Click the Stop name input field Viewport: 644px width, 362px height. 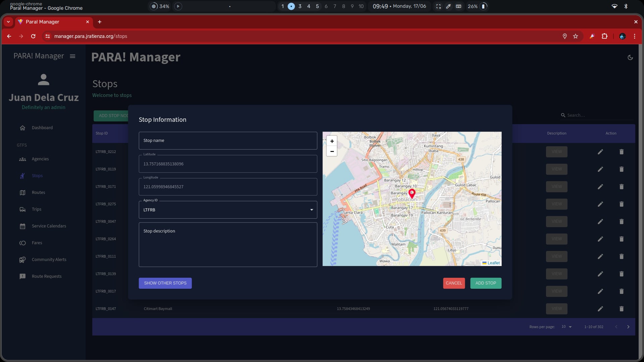pyautogui.click(x=228, y=141)
